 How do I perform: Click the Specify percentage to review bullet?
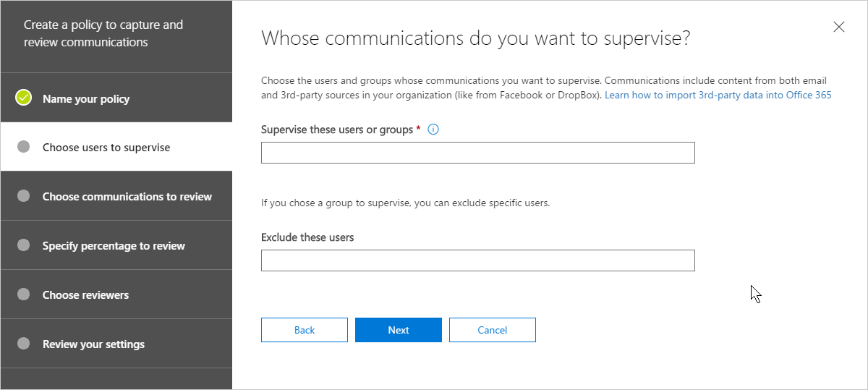pyautogui.click(x=24, y=245)
